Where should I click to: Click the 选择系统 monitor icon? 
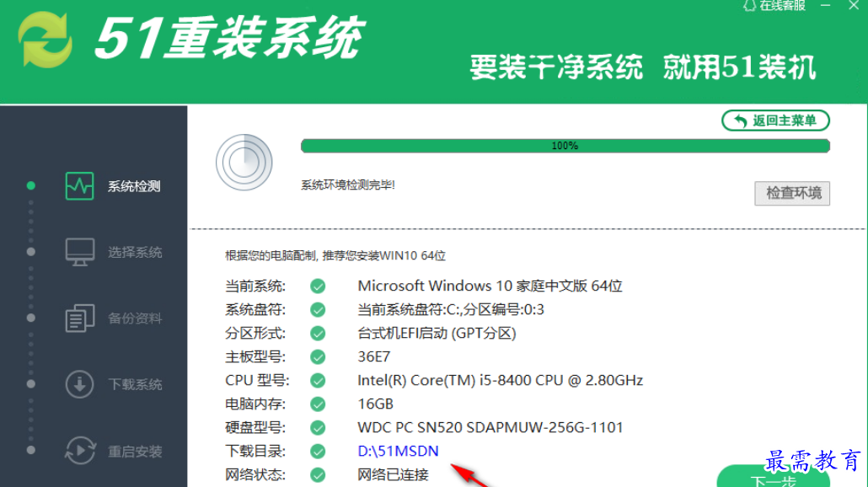[x=80, y=253]
